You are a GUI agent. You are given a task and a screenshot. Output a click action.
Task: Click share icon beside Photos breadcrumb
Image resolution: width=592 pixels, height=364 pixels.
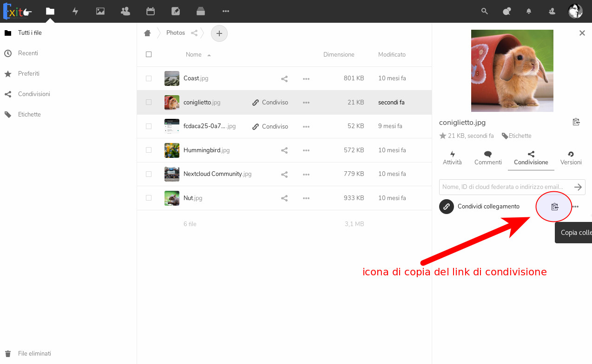[x=195, y=33]
